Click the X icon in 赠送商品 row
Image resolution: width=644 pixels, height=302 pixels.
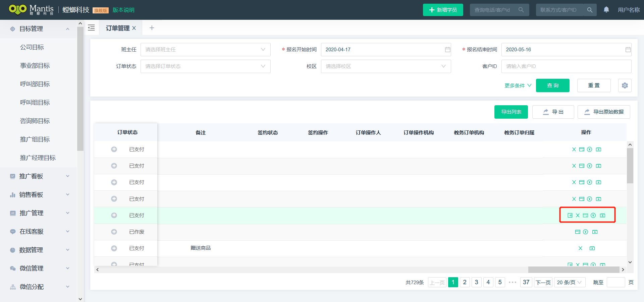(x=580, y=248)
